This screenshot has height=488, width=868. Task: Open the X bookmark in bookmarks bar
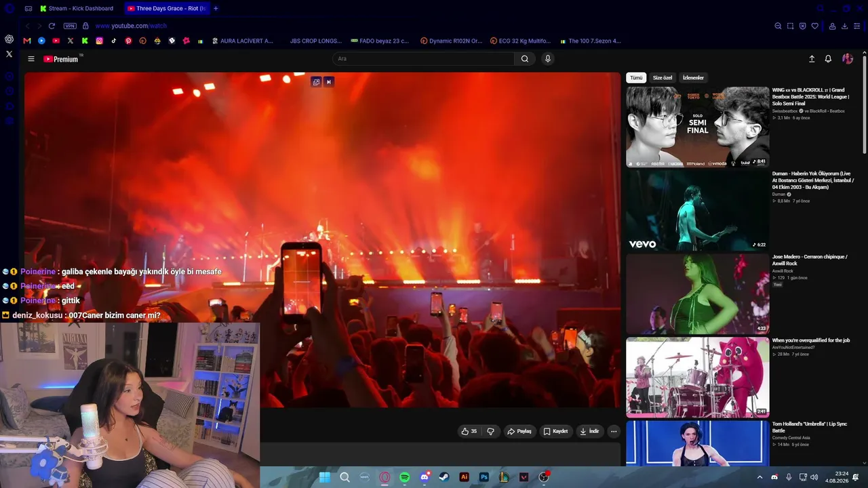(x=71, y=41)
